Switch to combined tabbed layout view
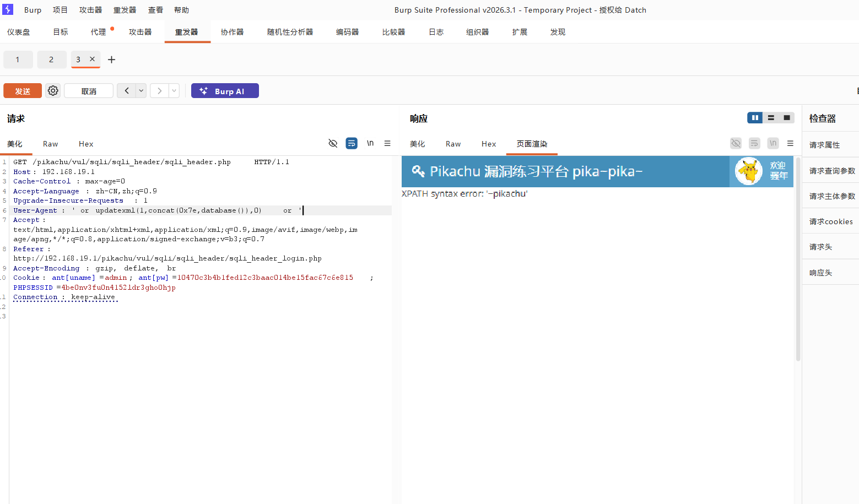This screenshot has width=859, height=504. [787, 117]
